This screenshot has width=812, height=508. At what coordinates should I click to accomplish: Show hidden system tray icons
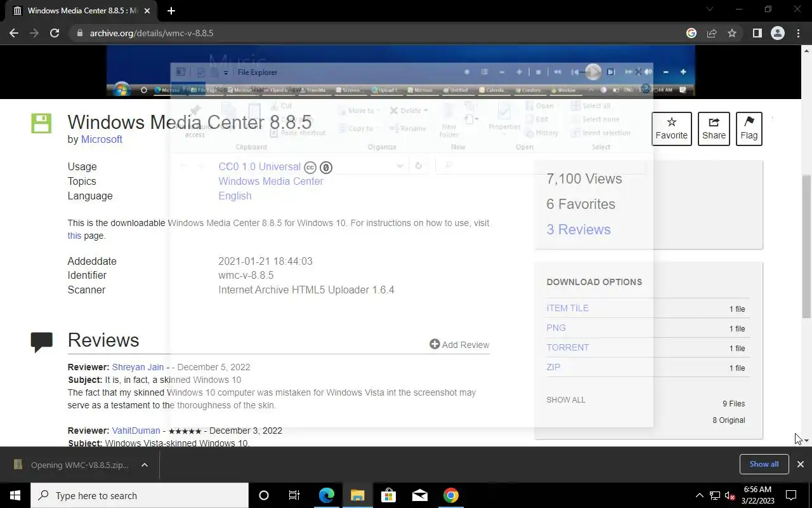(700, 495)
